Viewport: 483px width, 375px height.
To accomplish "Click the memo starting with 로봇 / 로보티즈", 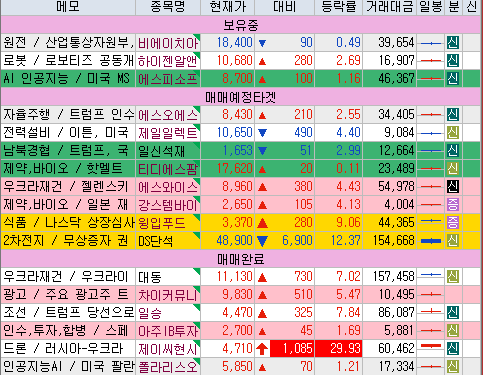I will [x=68, y=61].
